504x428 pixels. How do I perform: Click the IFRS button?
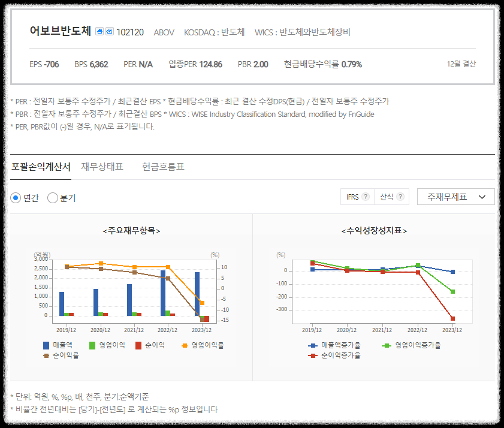point(357,197)
